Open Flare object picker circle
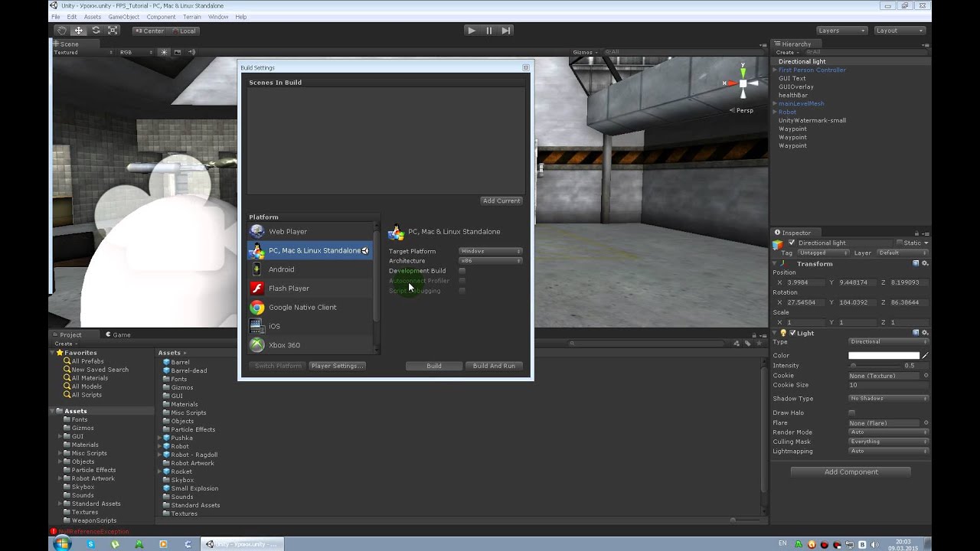 (926, 423)
